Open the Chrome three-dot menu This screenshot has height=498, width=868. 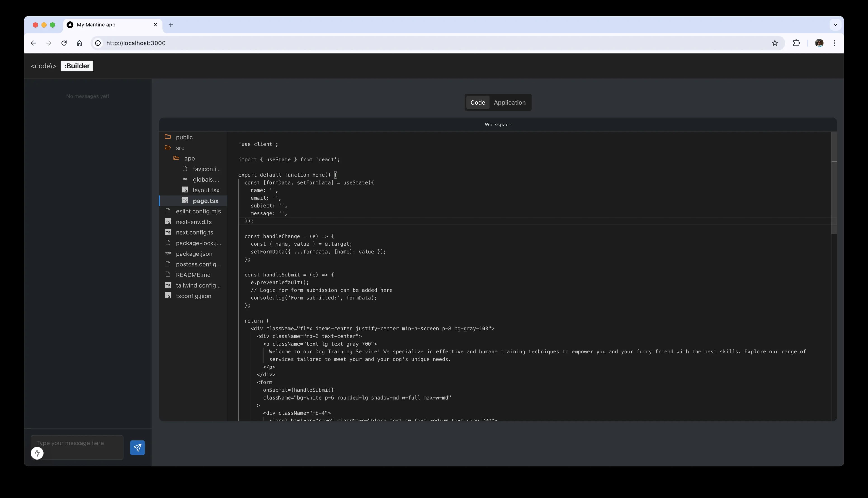point(835,43)
